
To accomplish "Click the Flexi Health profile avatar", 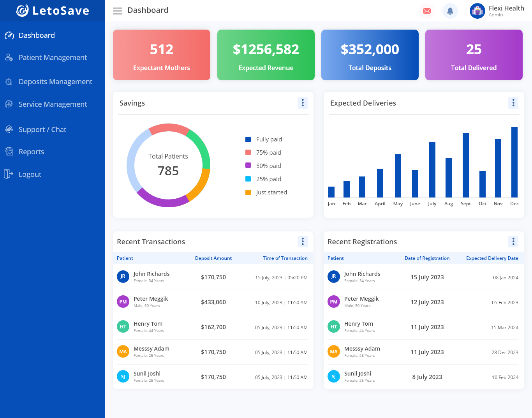I will tap(477, 11).
